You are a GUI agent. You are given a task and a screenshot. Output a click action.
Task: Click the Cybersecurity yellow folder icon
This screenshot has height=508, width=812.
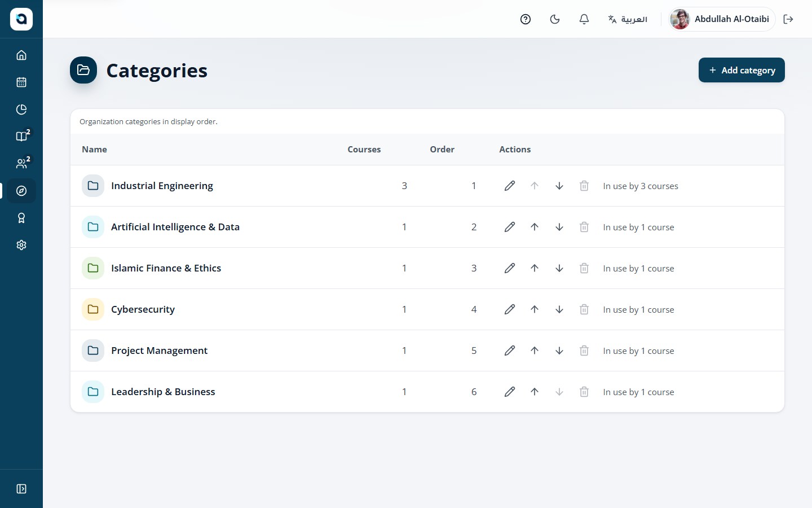[93, 309]
